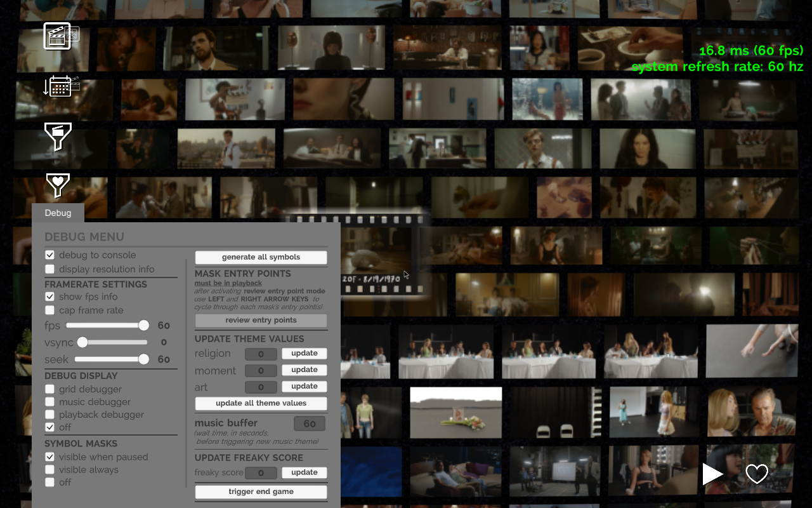Update the moment theme value
This screenshot has width=812, height=508.
304,370
